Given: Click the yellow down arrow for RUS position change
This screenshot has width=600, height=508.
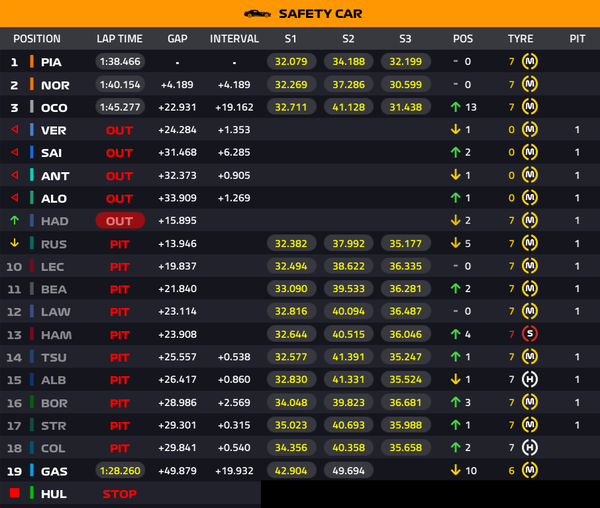Looking at the screenshot, I should pyautogui.click(x=455, y=243).
